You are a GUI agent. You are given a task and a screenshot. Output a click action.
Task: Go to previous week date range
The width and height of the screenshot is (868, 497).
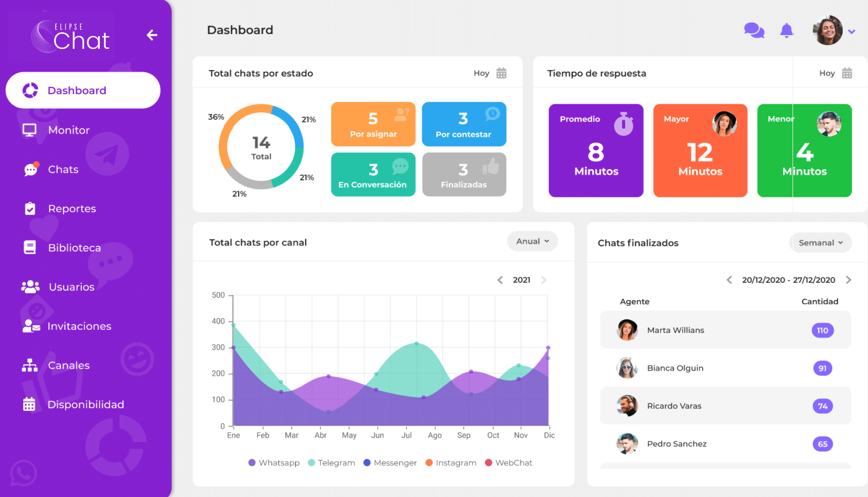click(x=729, y=280)
